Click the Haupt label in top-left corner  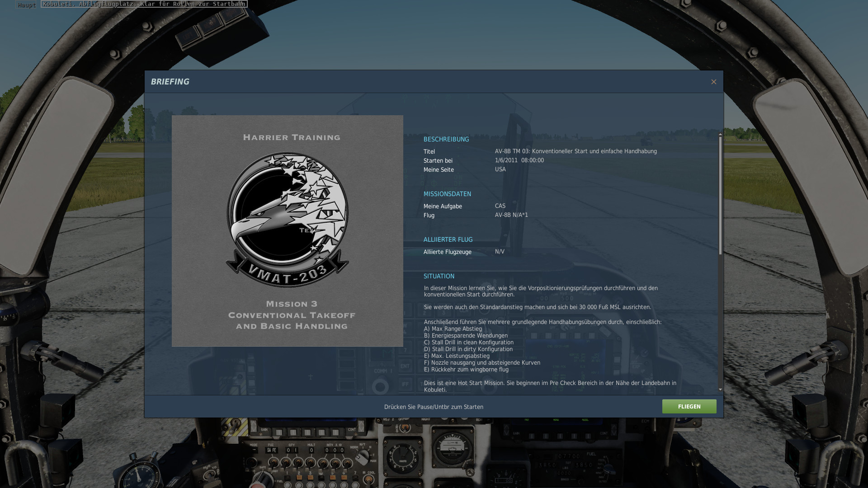pos(26,5)
